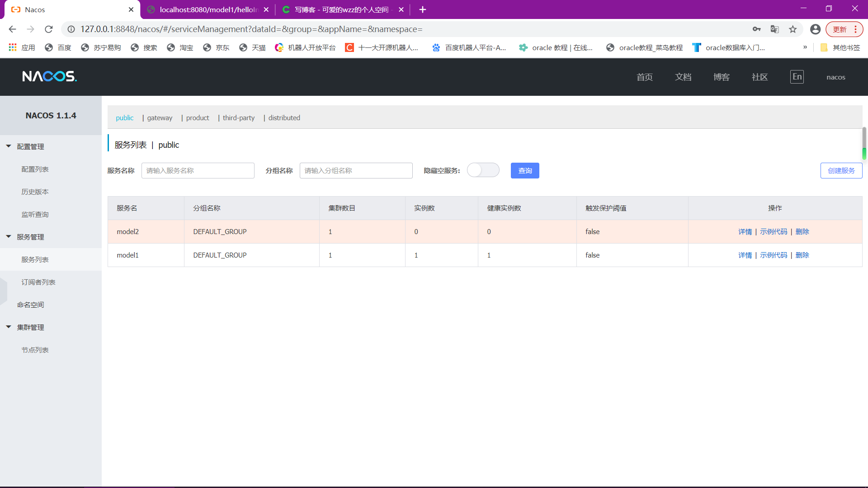868x488 pixels.
Task: Click the 创建服务 button
Action: 841,171
